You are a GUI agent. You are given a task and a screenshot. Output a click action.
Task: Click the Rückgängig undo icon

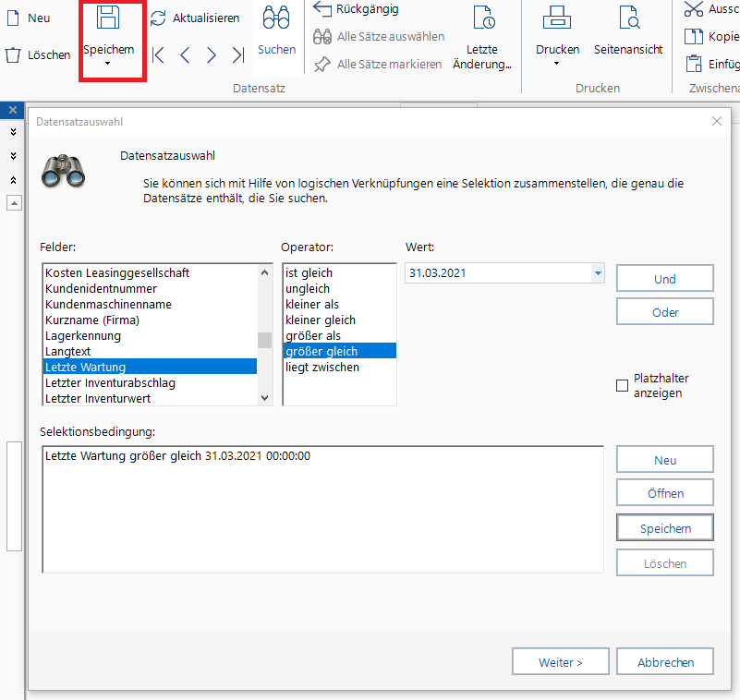pyautogui.click(x=322, y=8)
